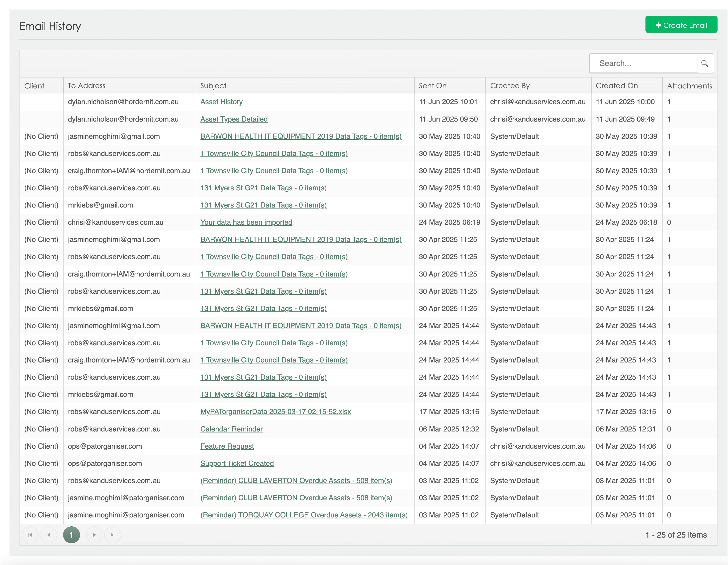
Task: Click the Create Email button
Action: tap(681, 25)
